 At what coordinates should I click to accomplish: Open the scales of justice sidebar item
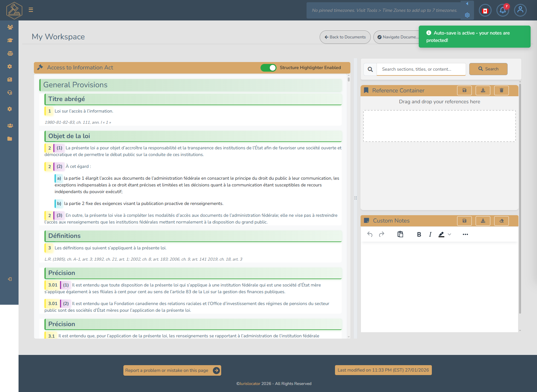[10, 53]
